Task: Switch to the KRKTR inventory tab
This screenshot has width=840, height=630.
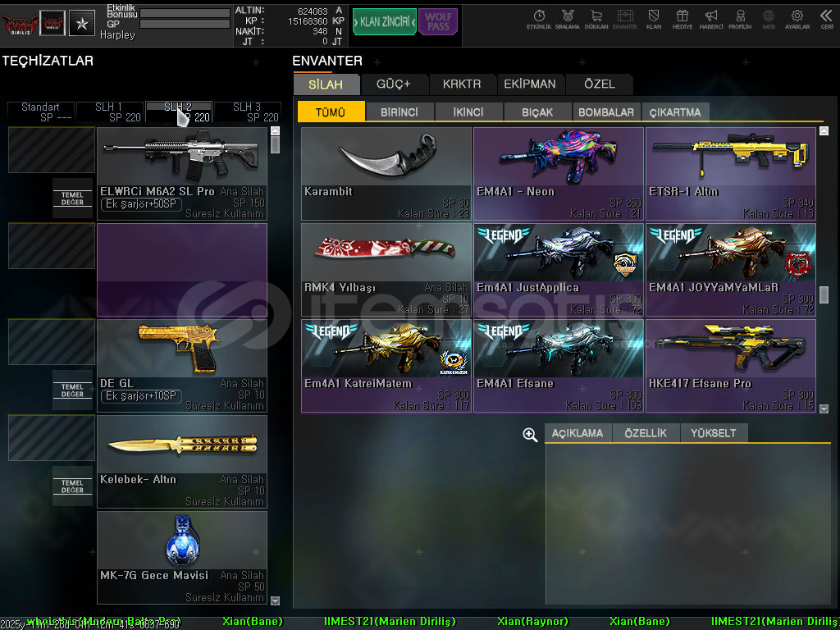Action: click(463, 84)
